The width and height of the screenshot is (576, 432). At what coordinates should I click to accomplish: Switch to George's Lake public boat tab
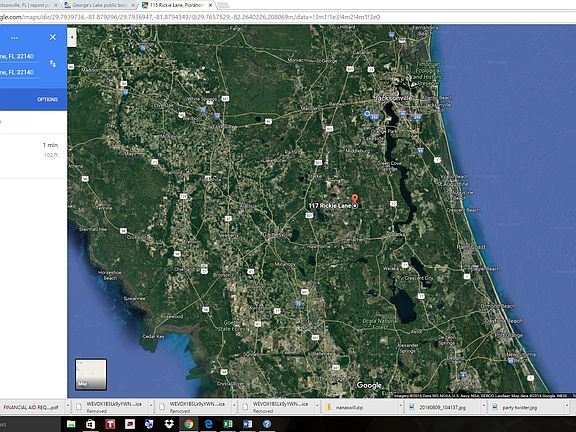[x=98, y=5]
